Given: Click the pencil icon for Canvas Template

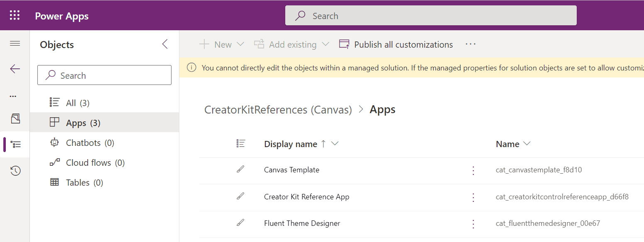Looking at the screenshot, I should 240,169.
